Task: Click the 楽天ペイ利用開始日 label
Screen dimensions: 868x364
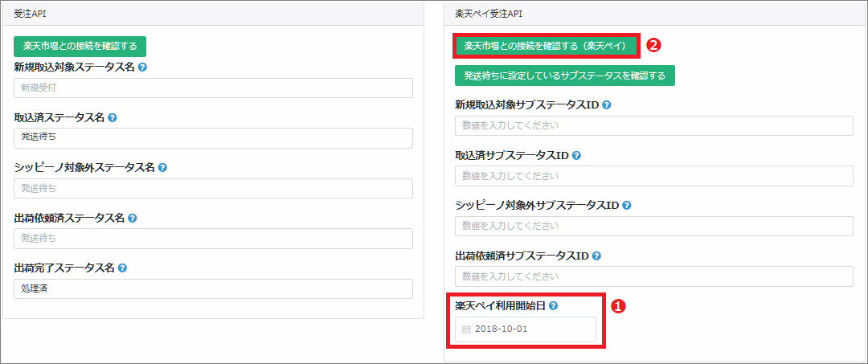Action: (501, 305)
